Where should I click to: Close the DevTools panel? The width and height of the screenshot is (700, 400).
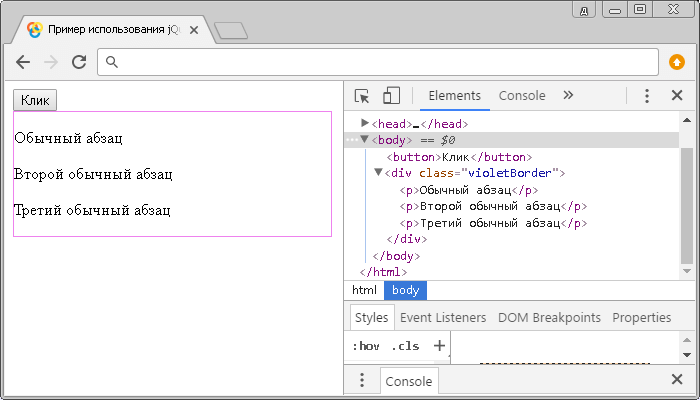677,95
